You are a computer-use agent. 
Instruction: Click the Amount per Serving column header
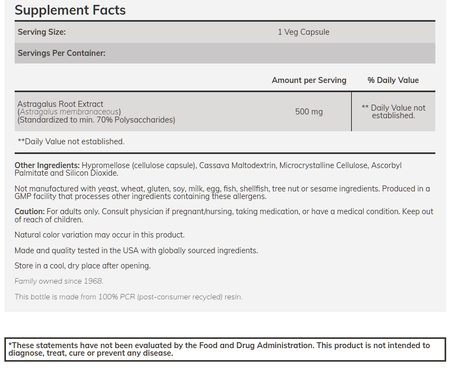click(309, 80)
